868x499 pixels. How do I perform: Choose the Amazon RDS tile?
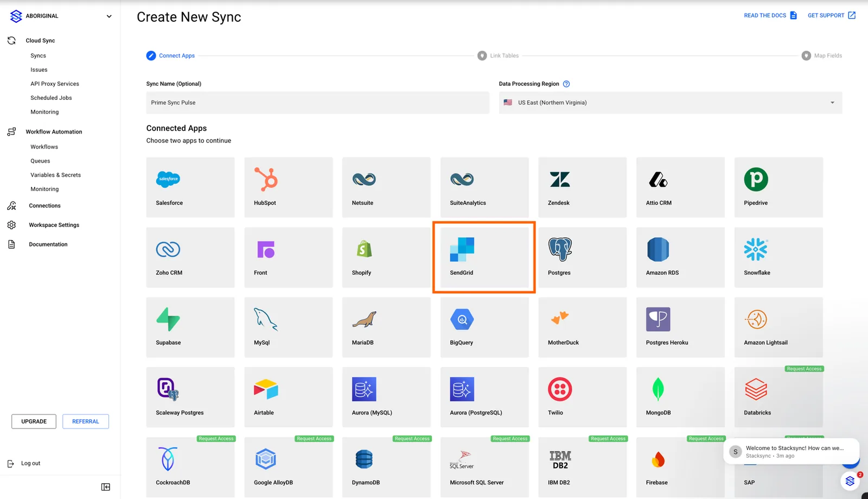[680, 257]
